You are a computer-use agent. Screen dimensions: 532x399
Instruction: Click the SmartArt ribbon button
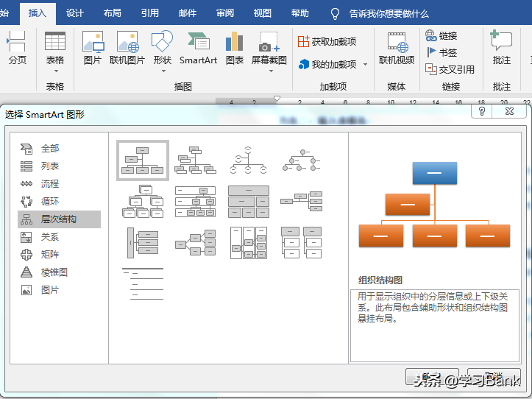coord(198,48)
